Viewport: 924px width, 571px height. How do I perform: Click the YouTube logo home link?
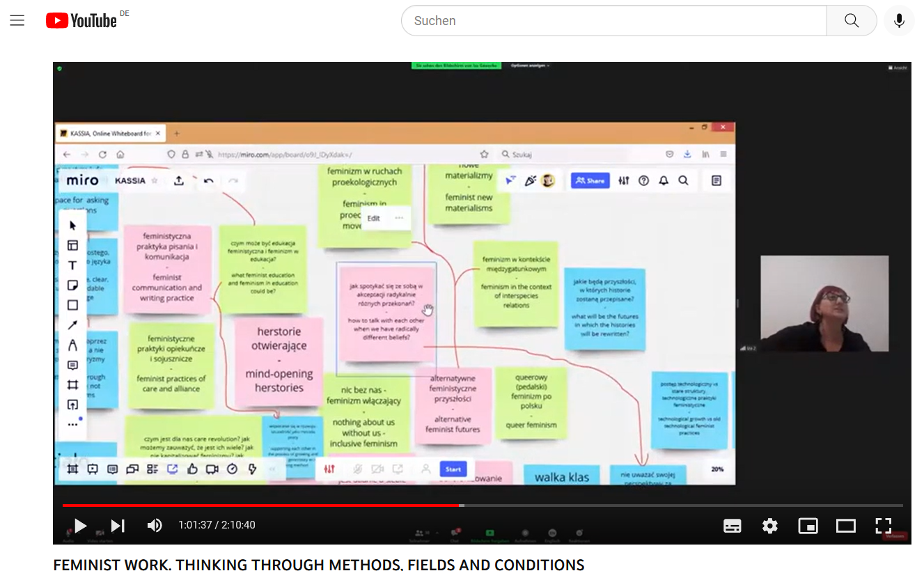tap(81, 21)
